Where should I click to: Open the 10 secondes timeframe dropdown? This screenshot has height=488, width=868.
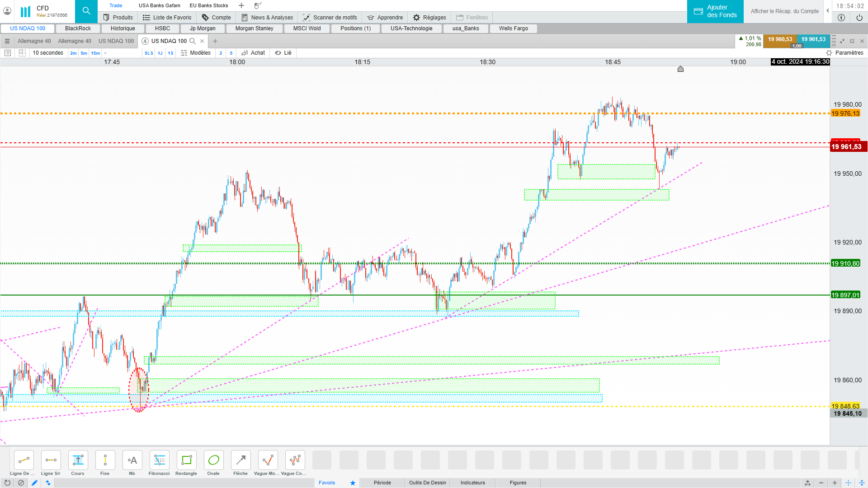[x=48, y=53]
